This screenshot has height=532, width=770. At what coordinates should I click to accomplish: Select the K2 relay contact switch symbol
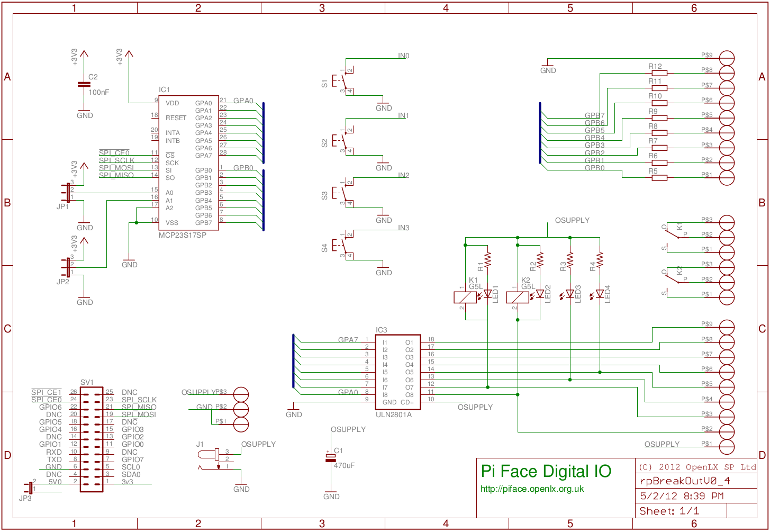click(673, 279)
